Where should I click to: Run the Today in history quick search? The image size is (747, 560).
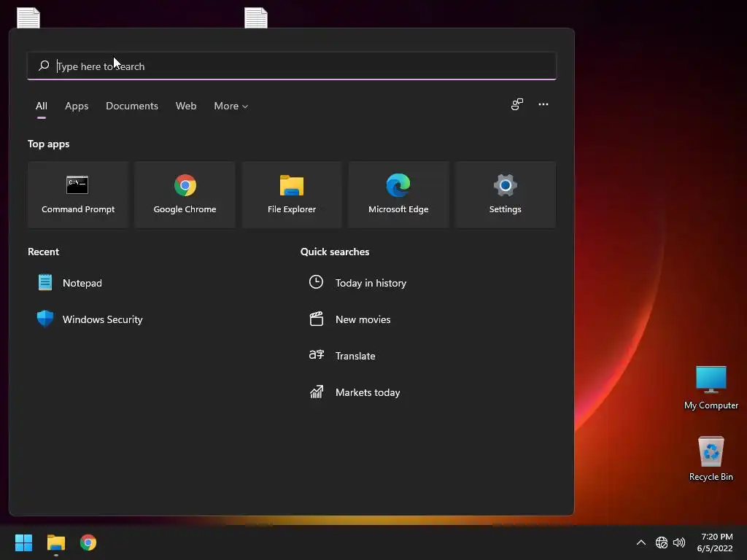[x=357, y=283]
